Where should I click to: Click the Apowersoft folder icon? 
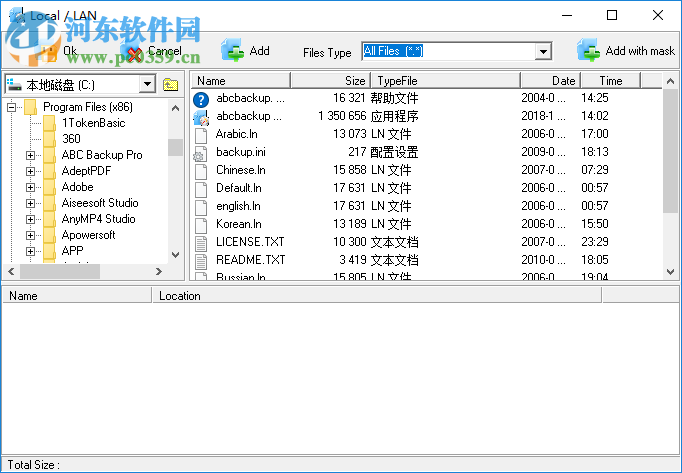pos(49,235)
